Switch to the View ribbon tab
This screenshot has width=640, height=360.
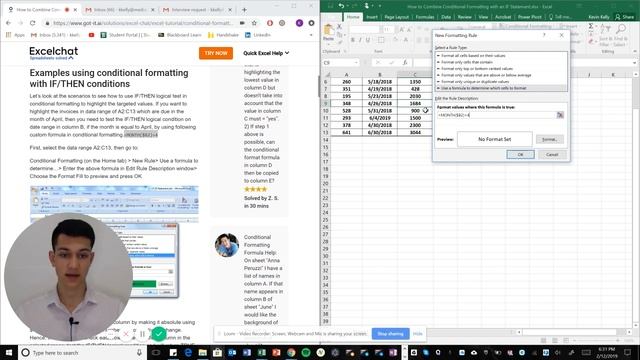click(x=483, y=17)
